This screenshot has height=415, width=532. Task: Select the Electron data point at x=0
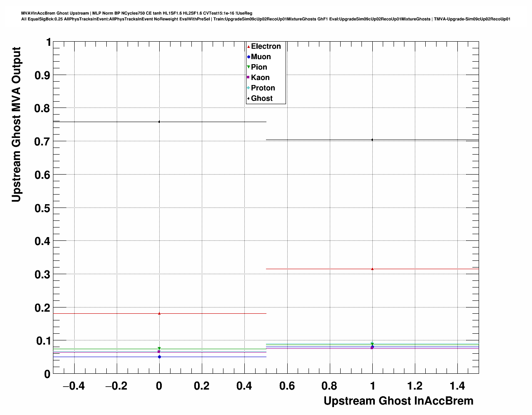tap(159, 313)
